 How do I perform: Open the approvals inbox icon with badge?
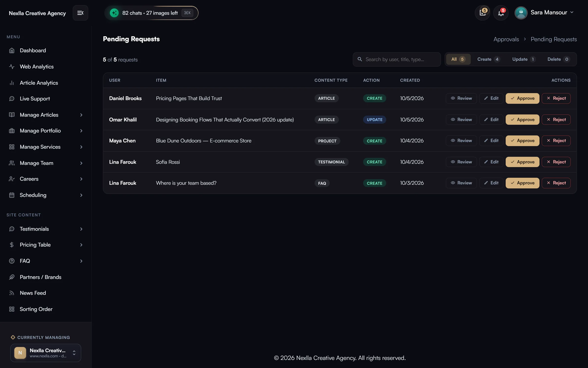click(483, 13)
